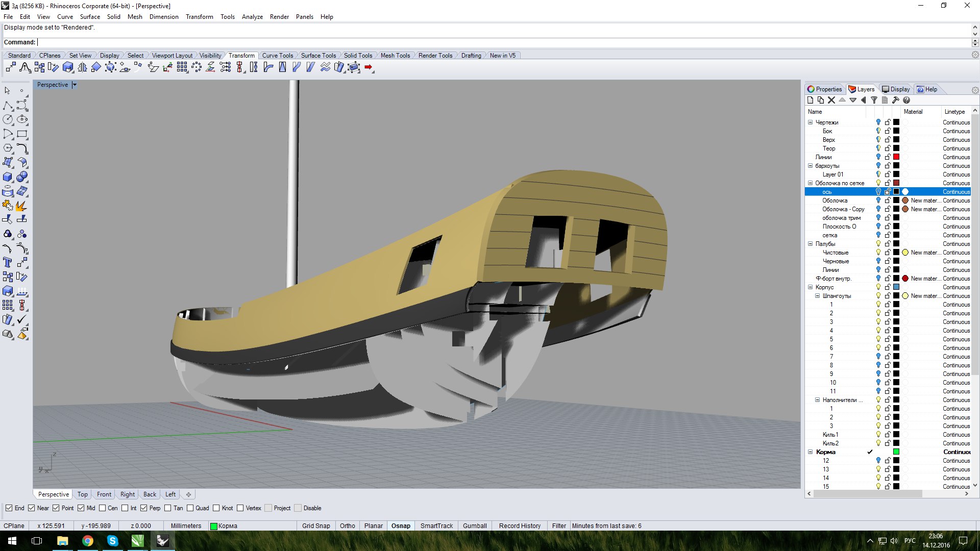Click the Polar Array icon
This screenshot has width=980, height=551.
197,67
